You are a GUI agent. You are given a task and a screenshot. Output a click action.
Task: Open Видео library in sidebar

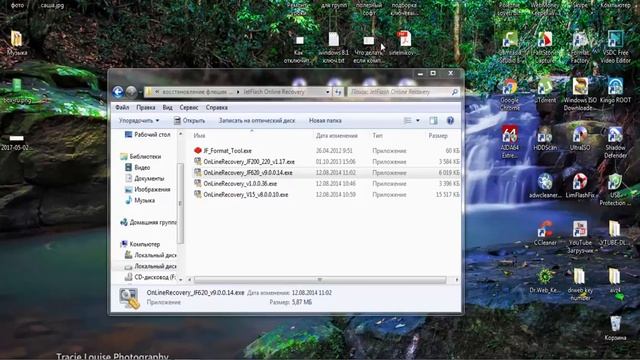pyautogui.click(x=138, y=167)
